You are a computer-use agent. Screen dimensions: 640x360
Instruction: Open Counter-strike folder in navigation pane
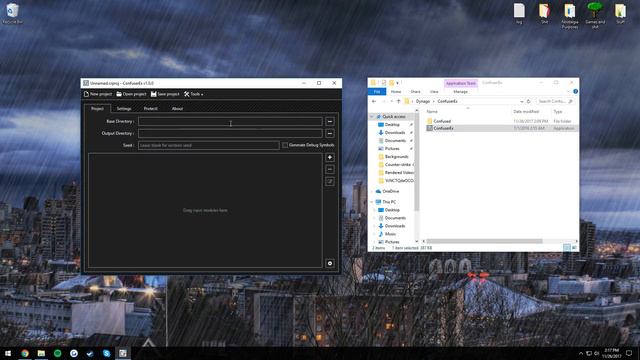pos(398,164)
